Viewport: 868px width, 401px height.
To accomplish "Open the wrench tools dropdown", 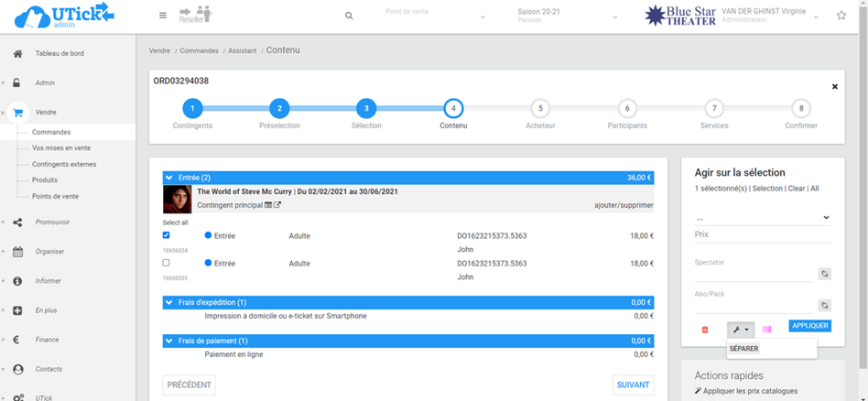I will tap(740, 330).
